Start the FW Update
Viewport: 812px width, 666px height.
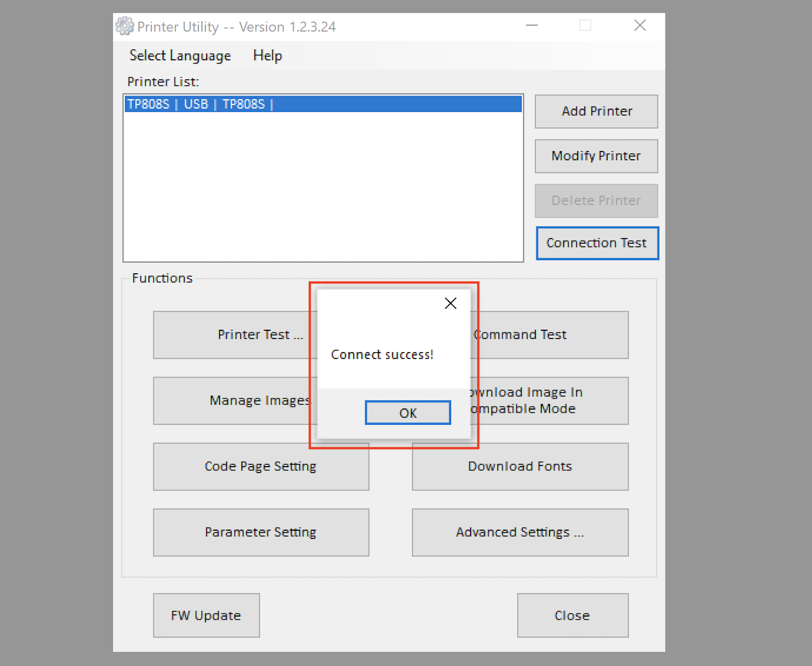tap(206, 615)
